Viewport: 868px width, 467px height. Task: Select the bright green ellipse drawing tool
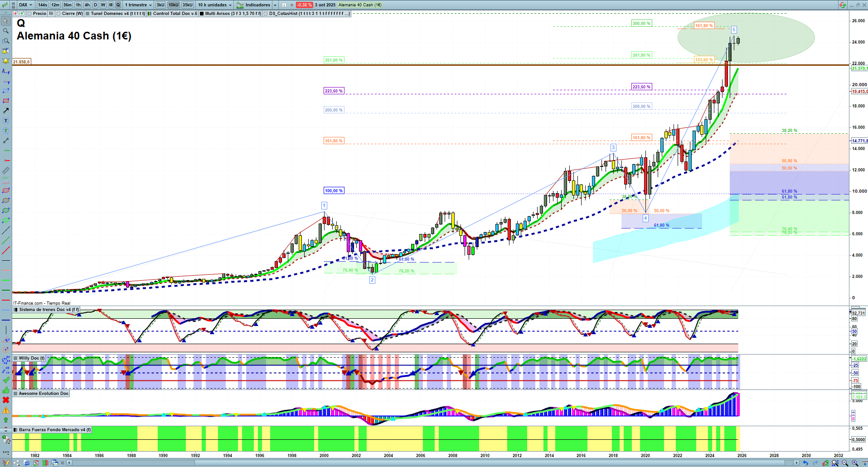6,220
